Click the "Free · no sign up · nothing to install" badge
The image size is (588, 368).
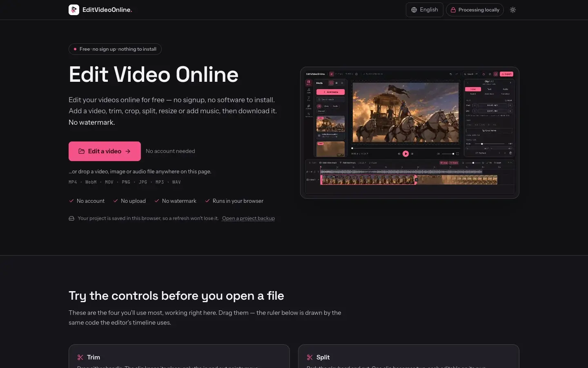coord(115,49)
